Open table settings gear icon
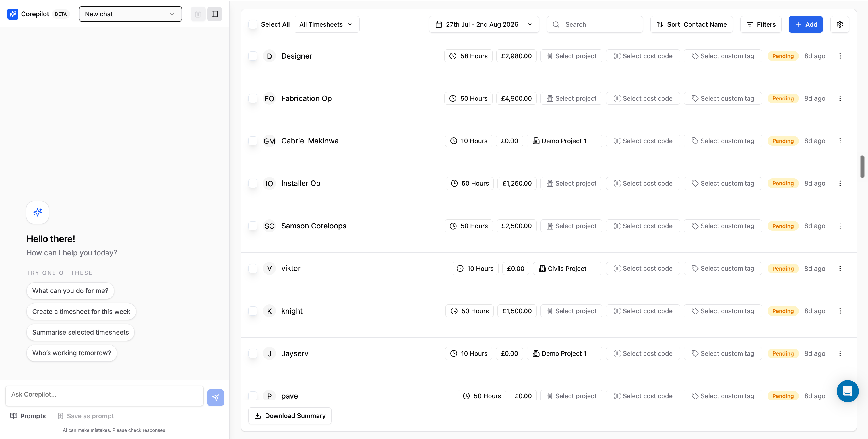Screen dimensions: 868x439 (840, 24)
